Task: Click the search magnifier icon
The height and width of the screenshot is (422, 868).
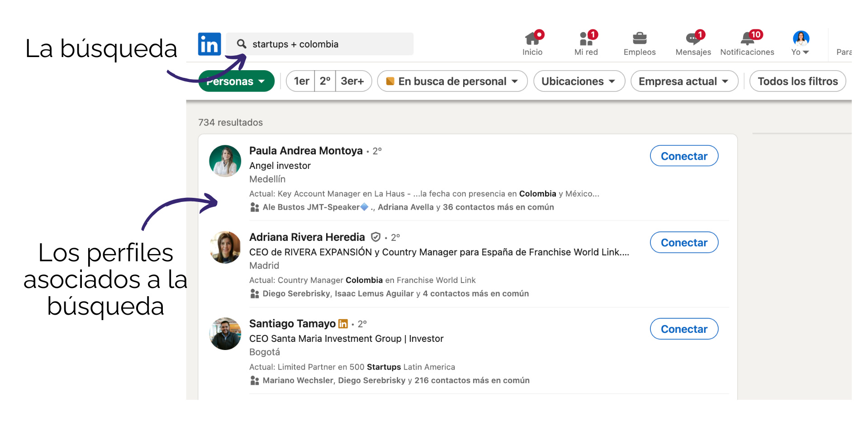Action: tap(242, 44)
